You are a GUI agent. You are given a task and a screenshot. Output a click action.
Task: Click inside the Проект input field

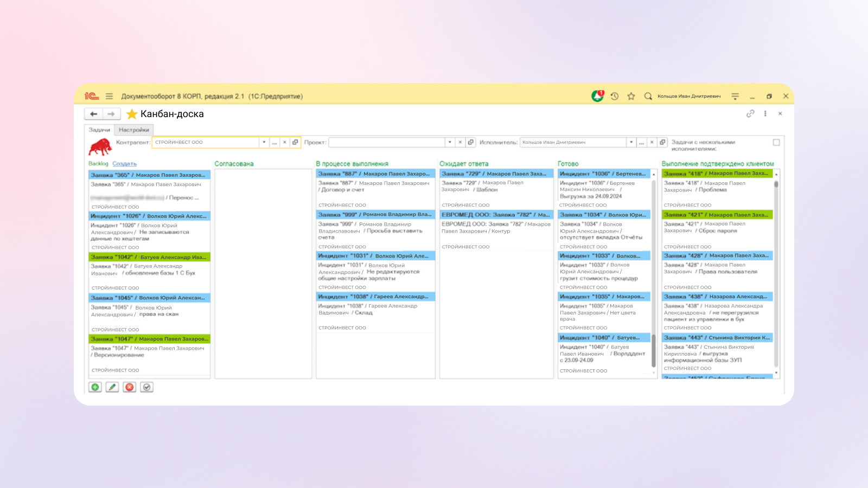tap(386, 142)
